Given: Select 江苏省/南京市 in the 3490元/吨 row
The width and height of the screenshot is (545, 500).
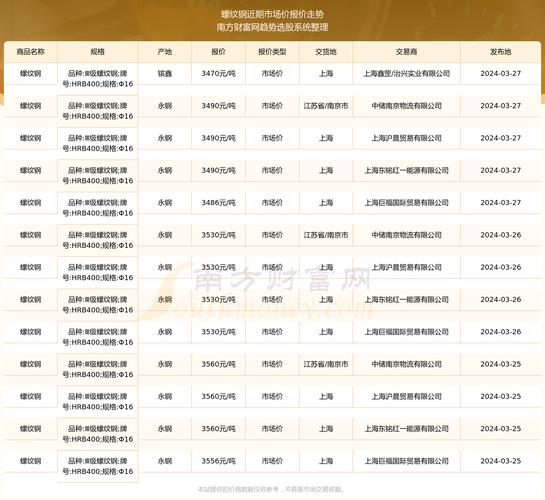Looking at the screenshot, I should coord(326,106).
